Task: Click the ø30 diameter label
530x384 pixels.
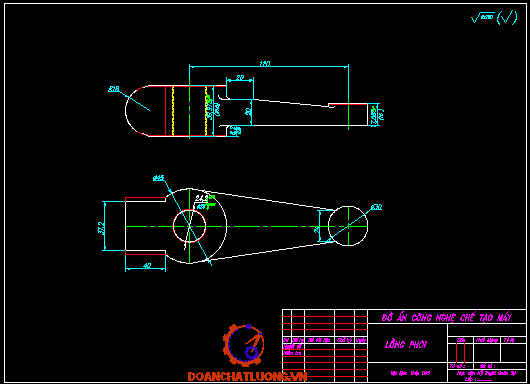Action: (x=376, y=207)
